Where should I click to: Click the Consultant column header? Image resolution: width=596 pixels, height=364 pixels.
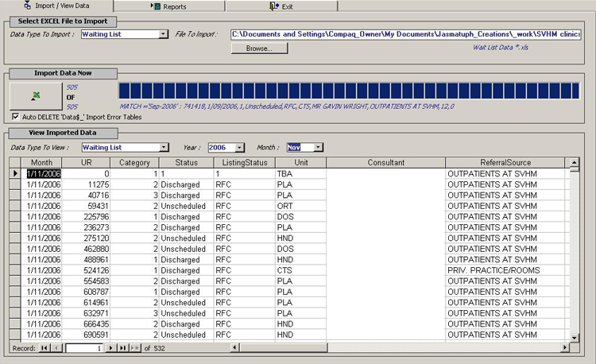[385, 163]
